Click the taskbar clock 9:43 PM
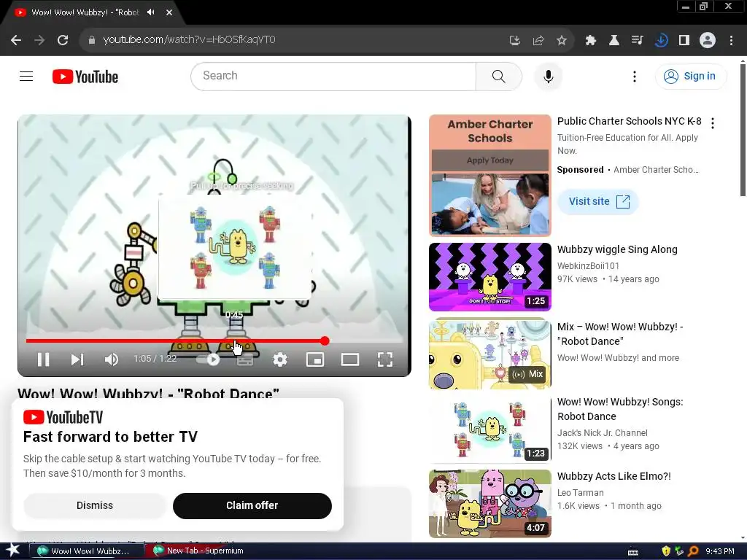The height and width of the screenshot is (560, 747). point(719,551)
